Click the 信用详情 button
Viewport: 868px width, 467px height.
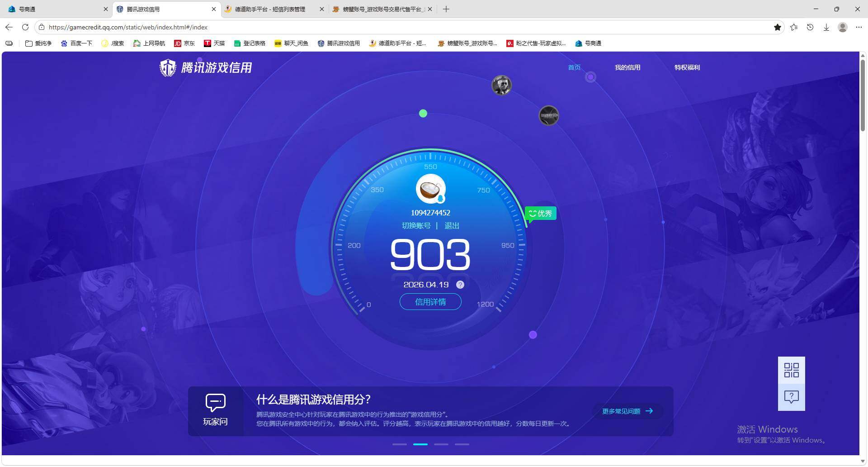click(x=430, y=301)
